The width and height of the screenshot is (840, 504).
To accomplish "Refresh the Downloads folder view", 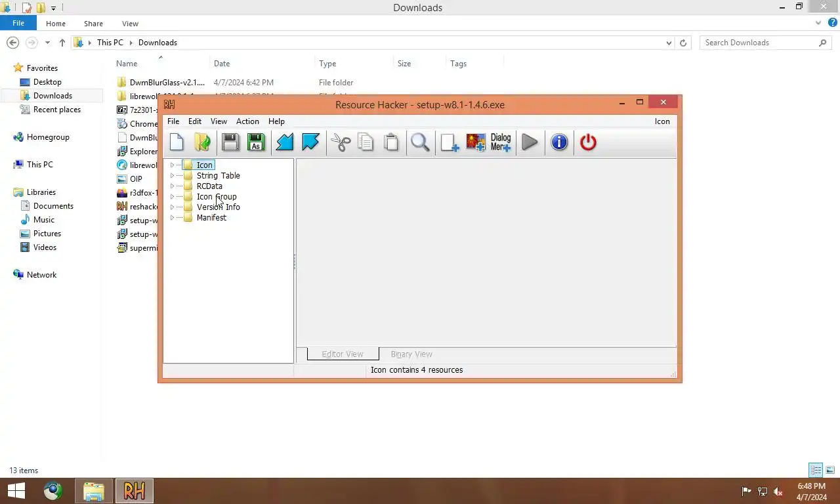I will [x=683, y=43].
